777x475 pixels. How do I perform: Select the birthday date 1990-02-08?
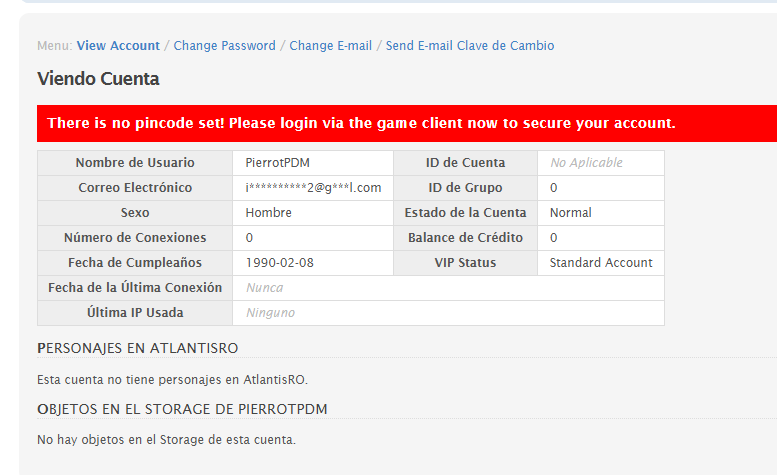[279, 263]
